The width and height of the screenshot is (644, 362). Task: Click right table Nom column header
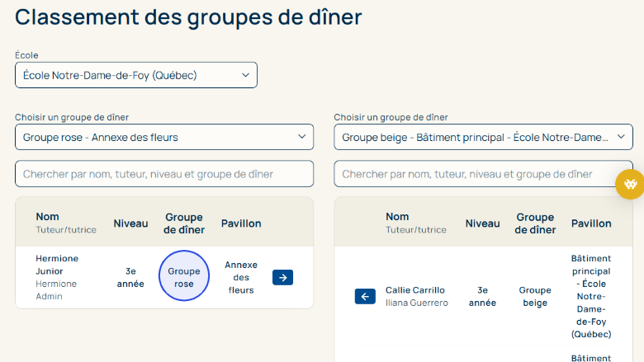pyautogui.click(x=397, y=217)
